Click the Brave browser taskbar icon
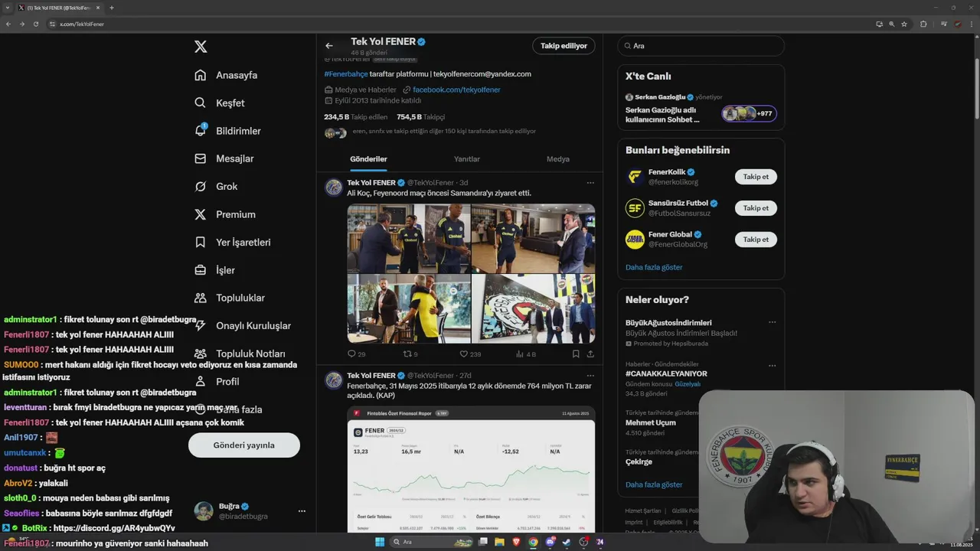The width and height of the screenshot is (980, 551). point(516,542)
